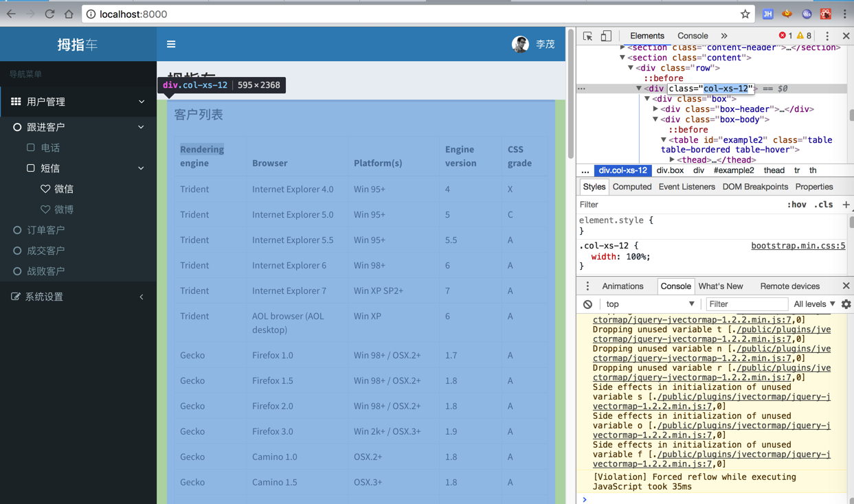Open drawer three-dot menu beside Animations
Viewport: 854px width, 504px height.
coord(587,286)
